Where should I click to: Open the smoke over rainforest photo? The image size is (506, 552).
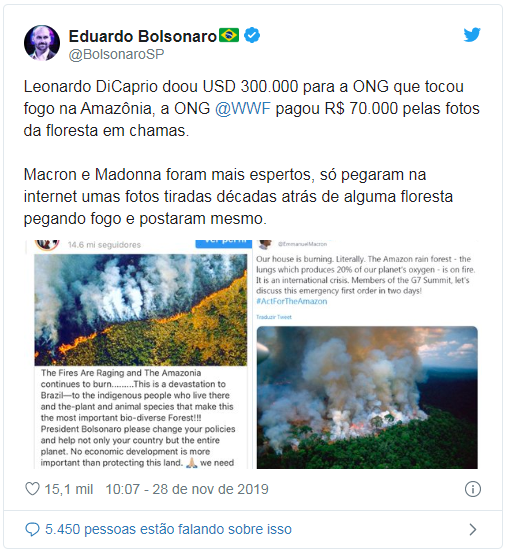point(367,397)
